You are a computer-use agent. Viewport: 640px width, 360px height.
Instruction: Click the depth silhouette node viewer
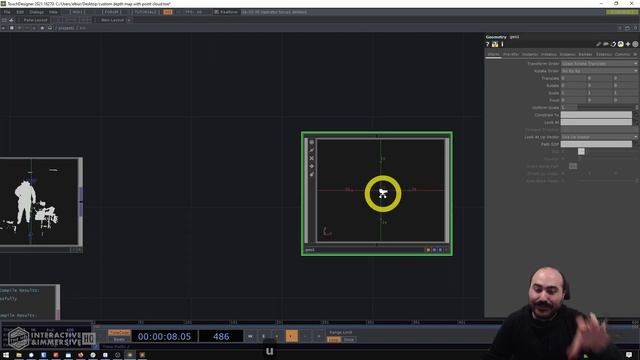point(39,202)
